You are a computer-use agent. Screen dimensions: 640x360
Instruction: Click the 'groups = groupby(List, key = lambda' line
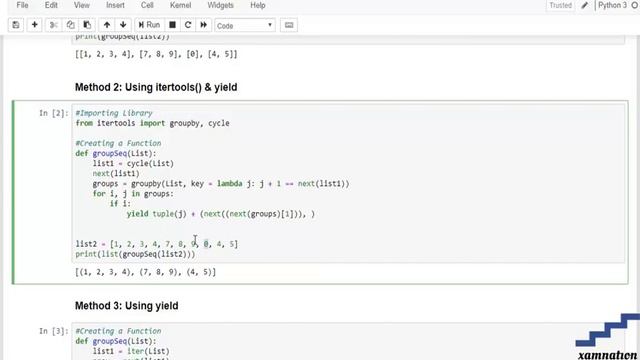point(221,184)
